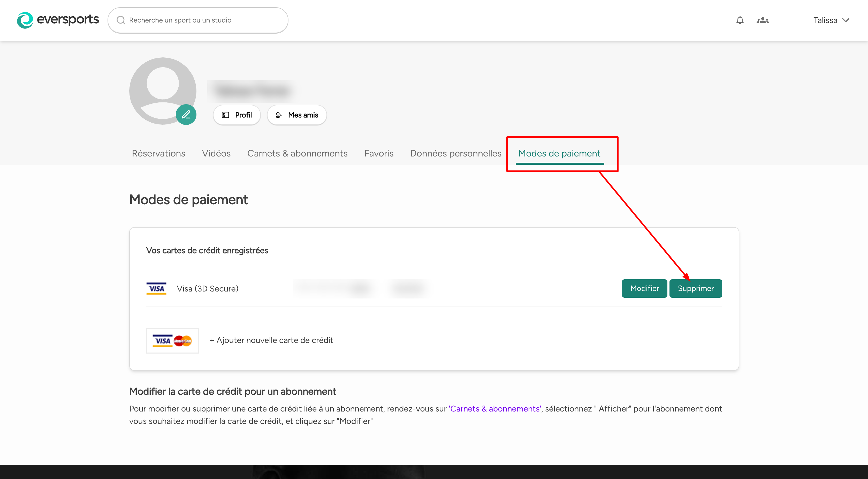Go to the Favoris tab
This screenshot has height=479, width=868.
(379, 153)
